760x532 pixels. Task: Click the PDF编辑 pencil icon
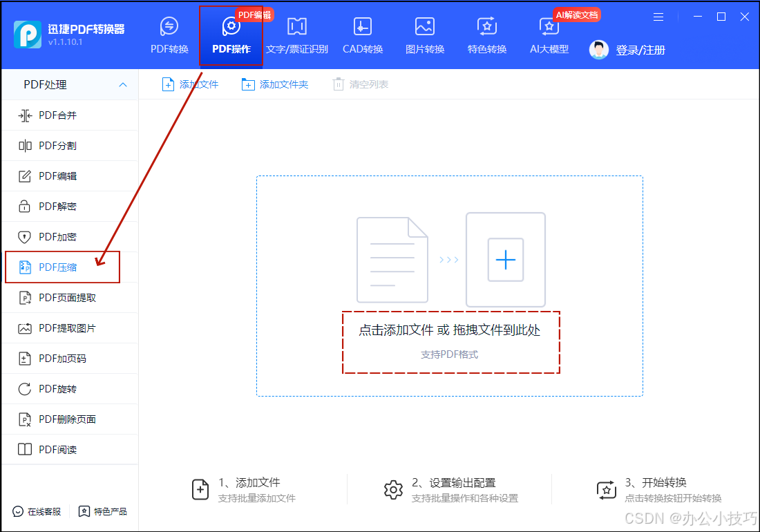point(25,176)
